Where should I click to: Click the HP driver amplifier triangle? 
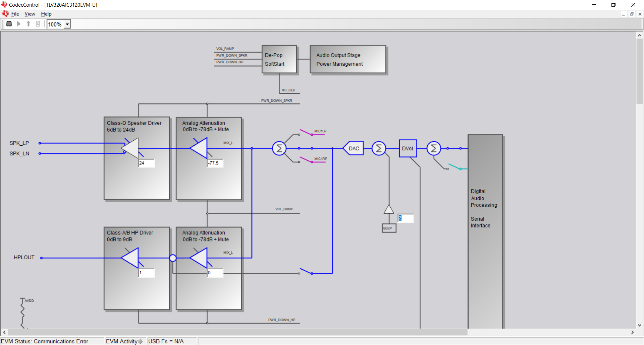tap(130, 258)
